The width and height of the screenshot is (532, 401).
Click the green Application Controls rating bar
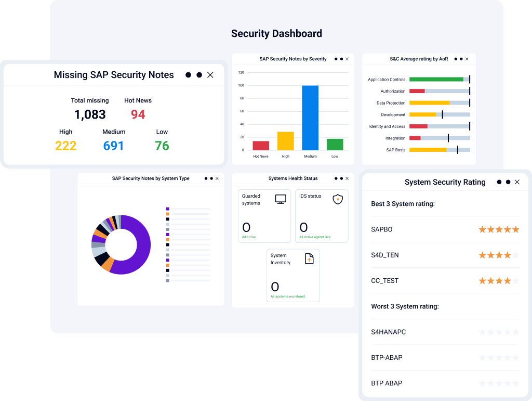pos(436,80)
